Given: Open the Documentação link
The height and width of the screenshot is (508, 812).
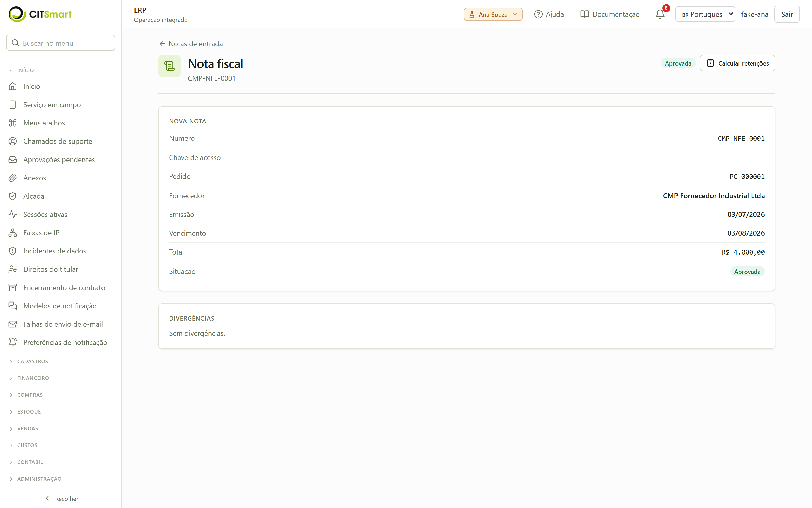Looking at the screenshot, I should tap(610, 14).
